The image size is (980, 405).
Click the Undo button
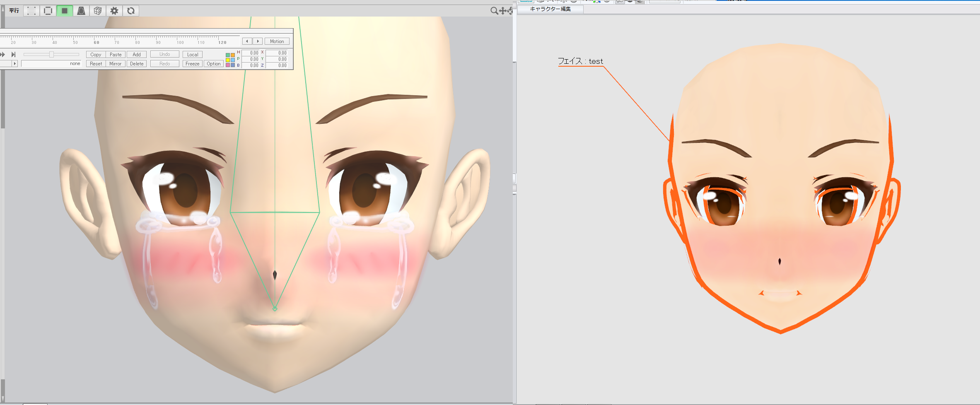pyautogui.click(x=165, y=54)
